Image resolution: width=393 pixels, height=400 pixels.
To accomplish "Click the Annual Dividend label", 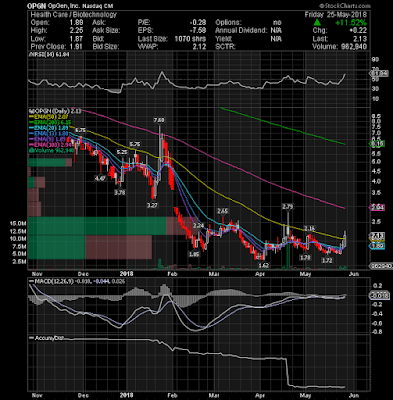I will [241, 31].
